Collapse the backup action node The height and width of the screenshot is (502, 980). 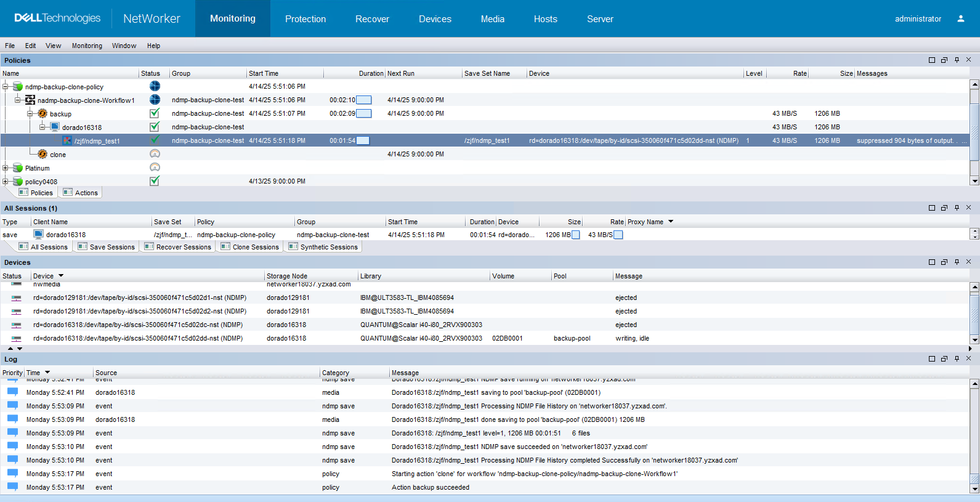coord(30,113)
